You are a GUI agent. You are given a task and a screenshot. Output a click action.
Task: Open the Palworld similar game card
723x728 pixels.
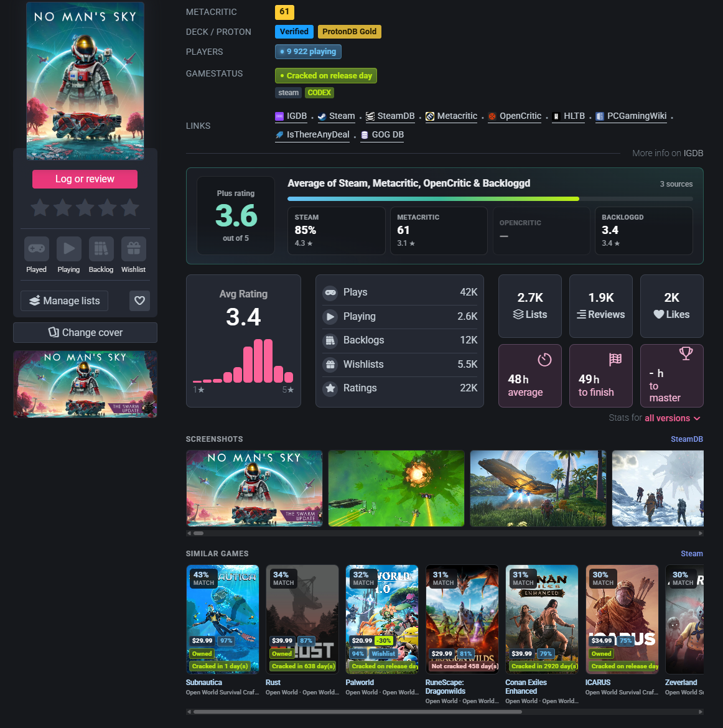pos(382,619)
